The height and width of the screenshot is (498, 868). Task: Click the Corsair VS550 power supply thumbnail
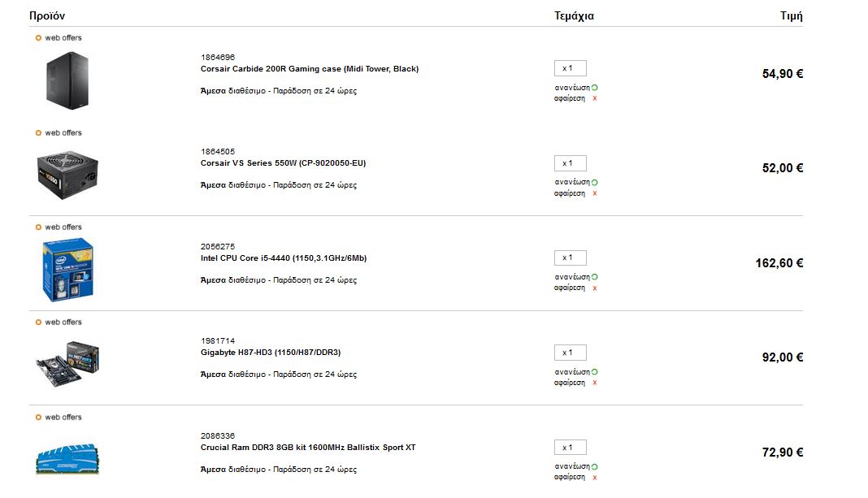(67, 175)
